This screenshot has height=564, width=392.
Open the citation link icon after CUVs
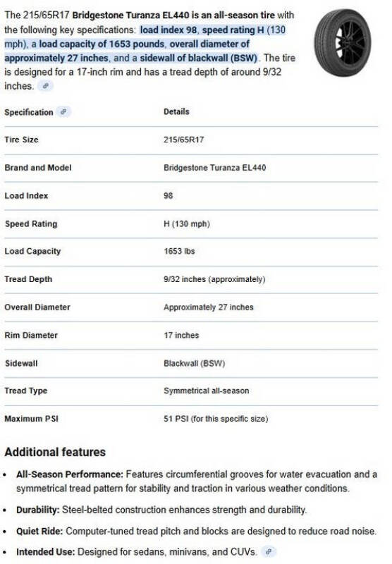(269, 551)
